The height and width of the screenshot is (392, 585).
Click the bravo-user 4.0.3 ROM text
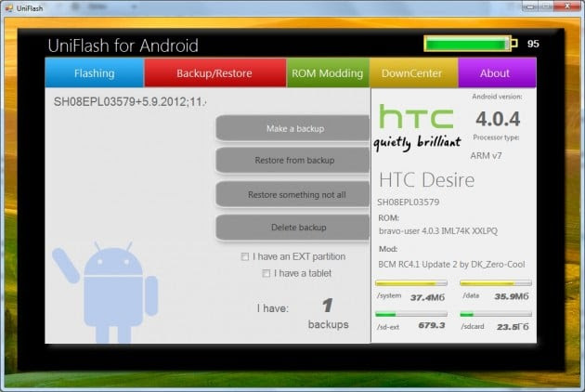(438, 231)
